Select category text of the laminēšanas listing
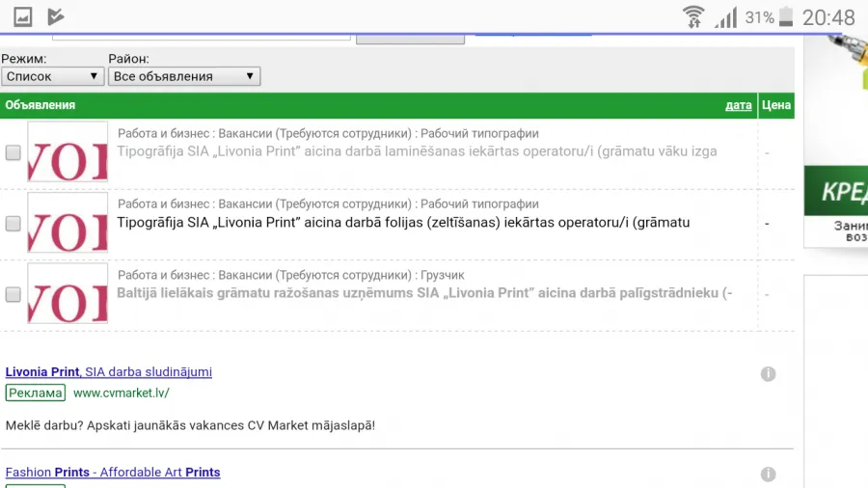The image size is (868, 488). 328,133
